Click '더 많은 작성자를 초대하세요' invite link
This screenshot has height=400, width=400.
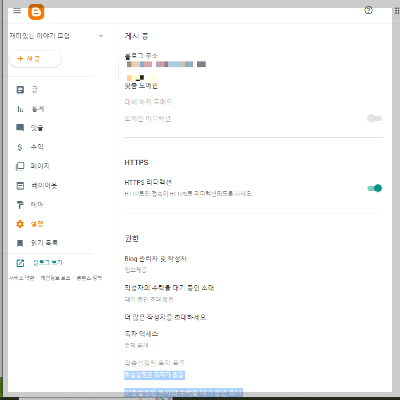[166, 317]
